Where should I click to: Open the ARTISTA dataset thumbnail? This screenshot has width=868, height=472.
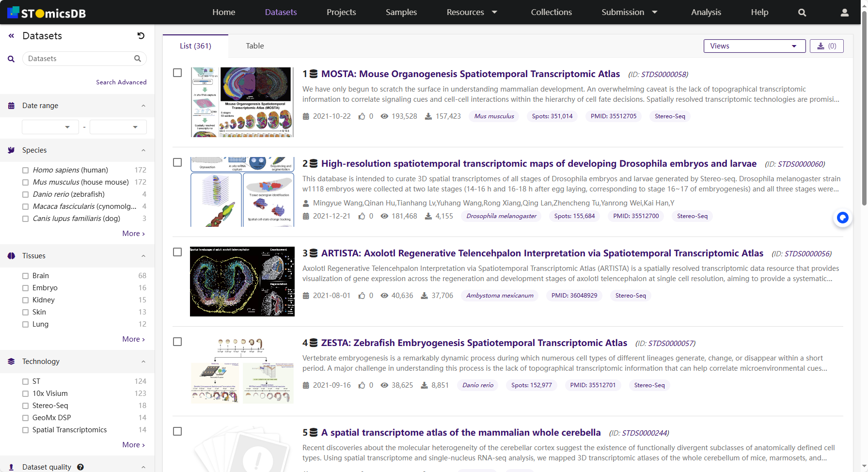point(242,282)
